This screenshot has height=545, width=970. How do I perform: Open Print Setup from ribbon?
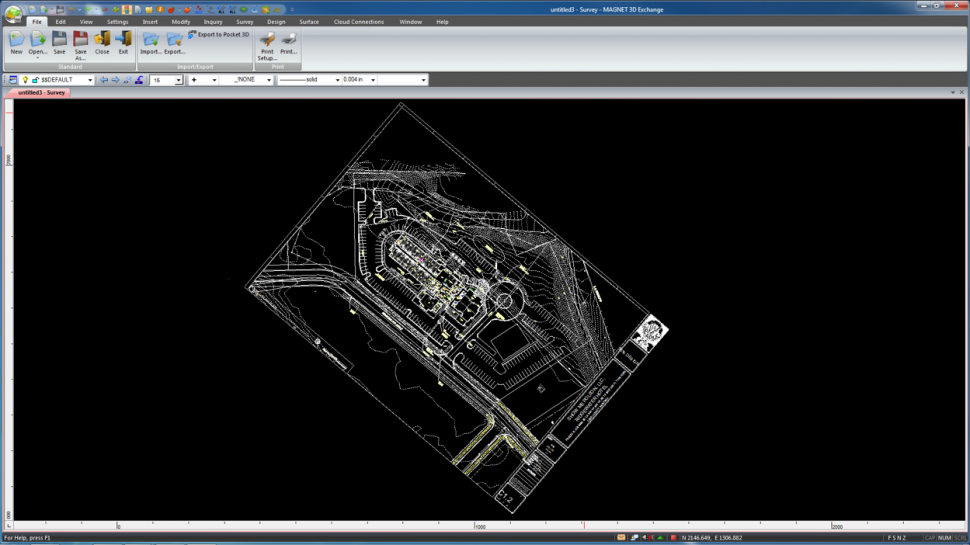(x=267, y=40)
